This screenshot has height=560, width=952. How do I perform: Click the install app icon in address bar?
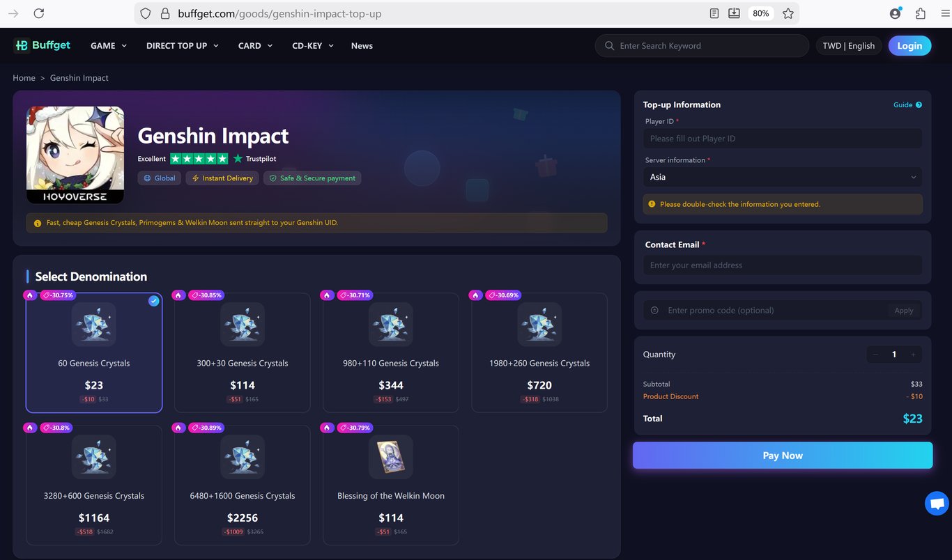[x=734, y=13]
